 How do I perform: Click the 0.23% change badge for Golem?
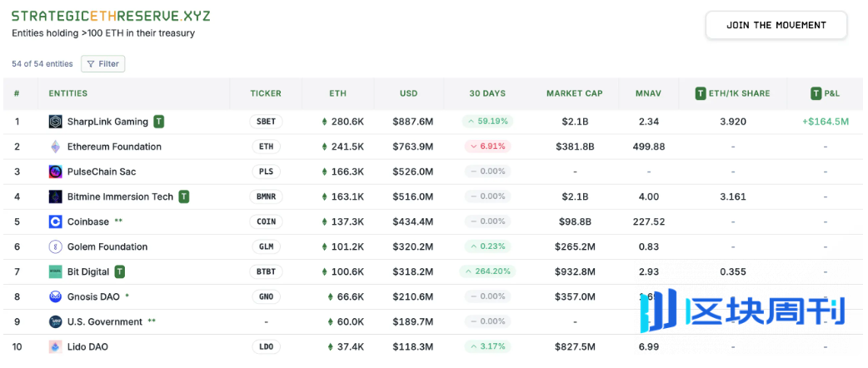[487, 246]
